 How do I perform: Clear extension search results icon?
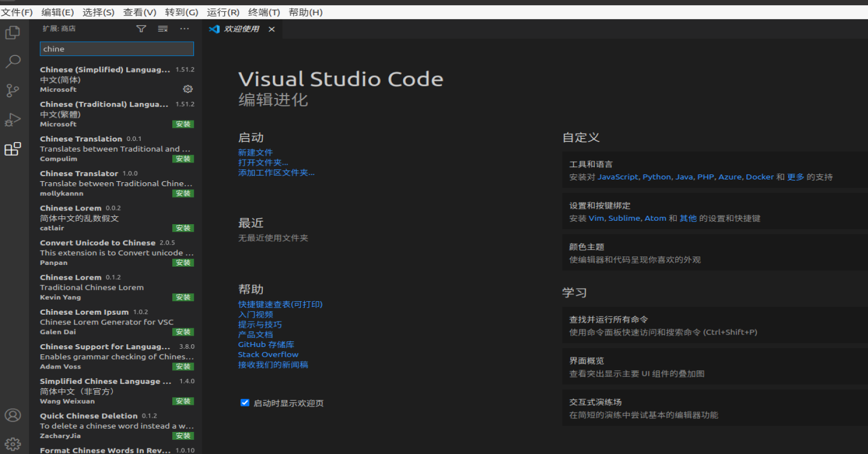[x=163, y=29]
